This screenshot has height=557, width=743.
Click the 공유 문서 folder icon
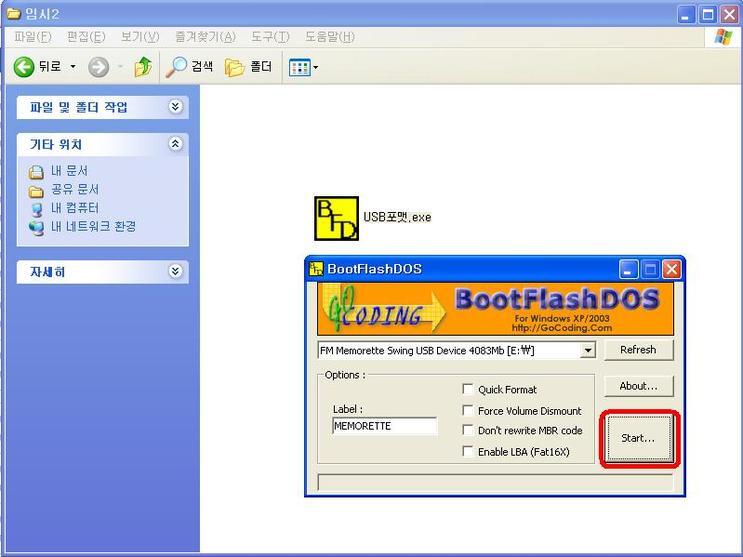tap(36, 191)
